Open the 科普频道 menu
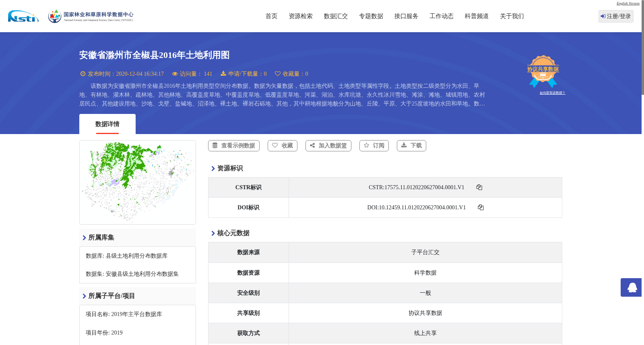The image size is (644, 345). pos(477,16)
